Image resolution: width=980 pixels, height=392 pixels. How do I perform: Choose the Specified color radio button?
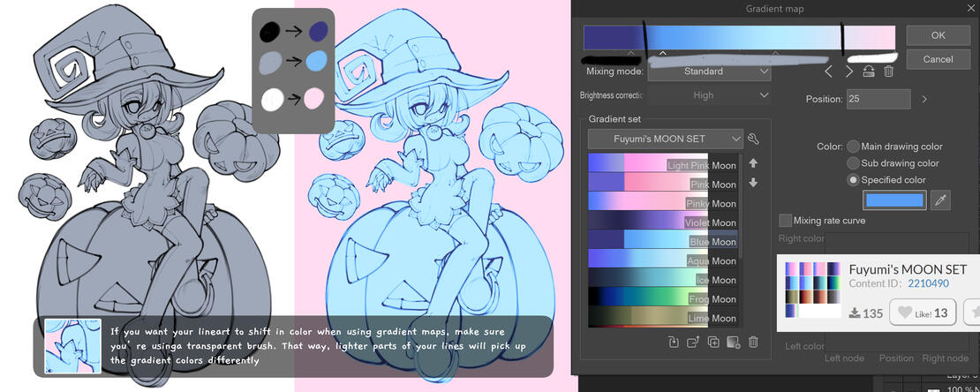(853, 180)
